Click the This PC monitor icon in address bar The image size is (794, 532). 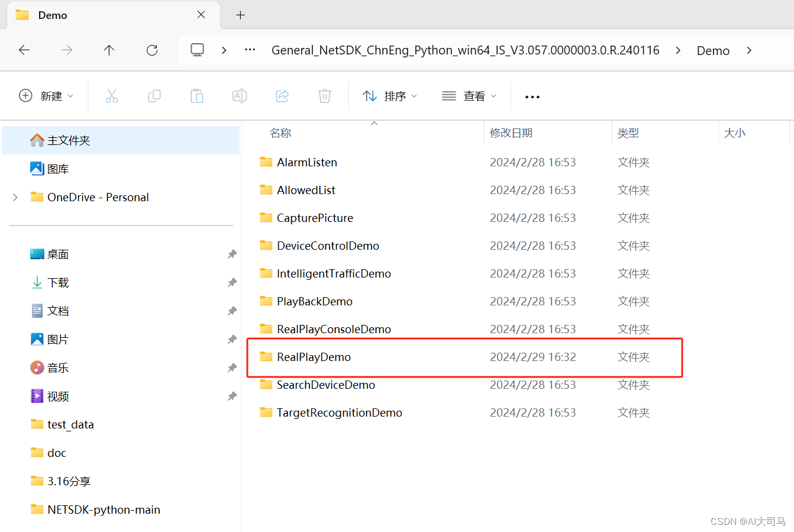pos(197,50)
